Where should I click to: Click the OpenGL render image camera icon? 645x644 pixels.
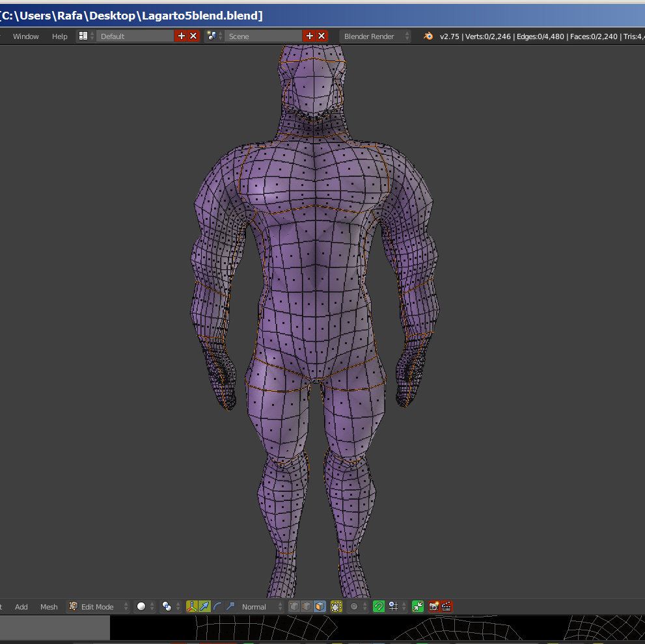coord(433,606)
